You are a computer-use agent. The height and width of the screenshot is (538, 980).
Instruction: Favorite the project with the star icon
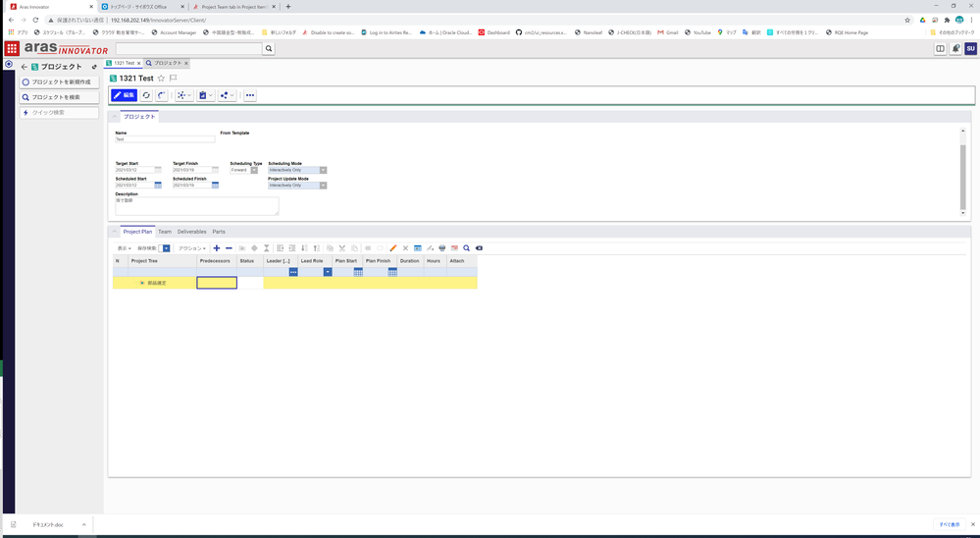coord(162,79)
